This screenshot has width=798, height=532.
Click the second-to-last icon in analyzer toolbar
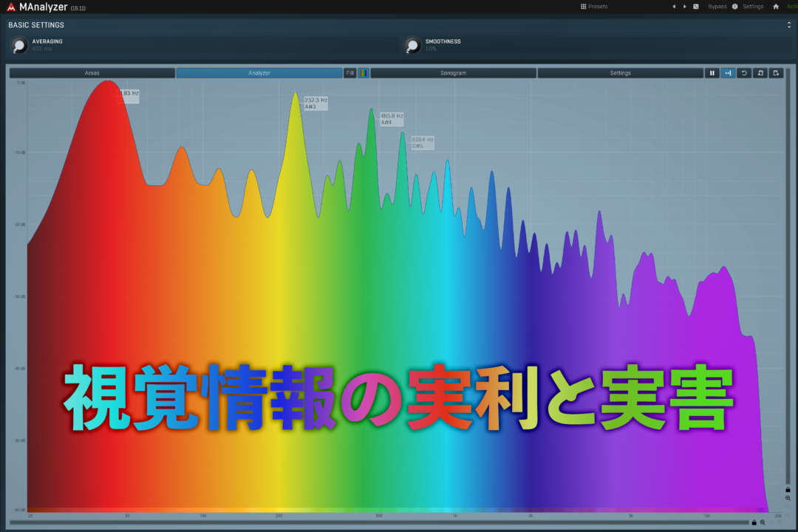[x=760, y=73]
